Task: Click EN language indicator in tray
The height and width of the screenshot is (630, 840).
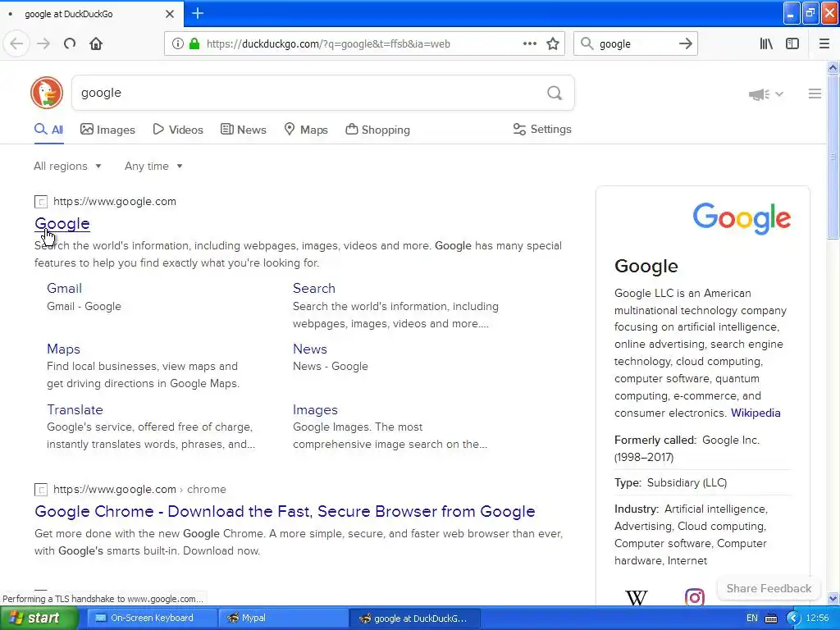Action: 751,619
